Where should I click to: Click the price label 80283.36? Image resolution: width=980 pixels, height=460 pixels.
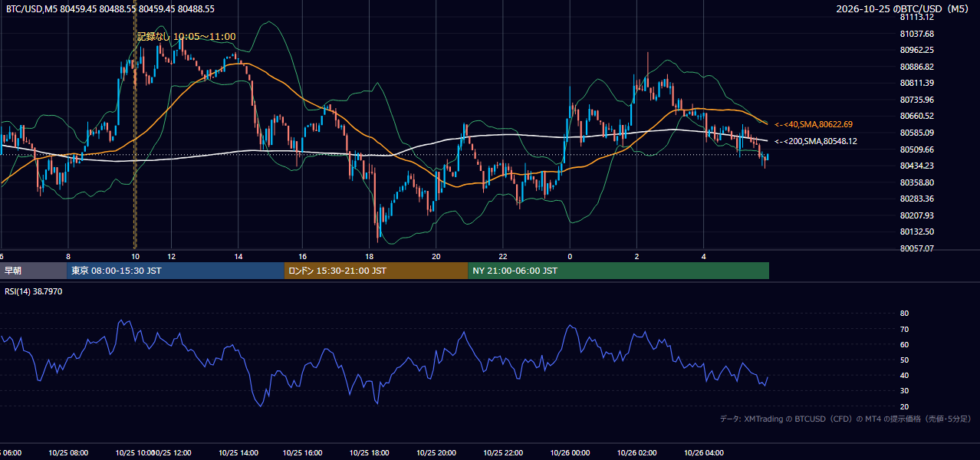tap(916, 199)
